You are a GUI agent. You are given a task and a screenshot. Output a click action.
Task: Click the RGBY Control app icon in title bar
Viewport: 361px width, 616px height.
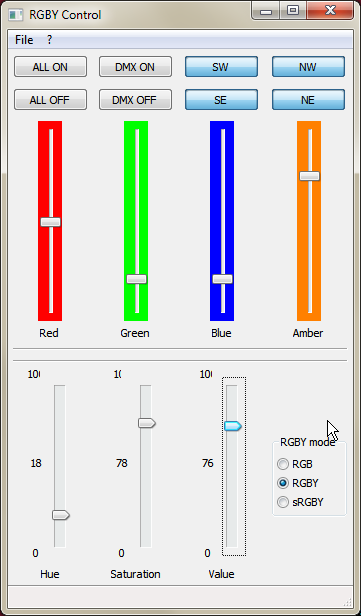point(16,15)
